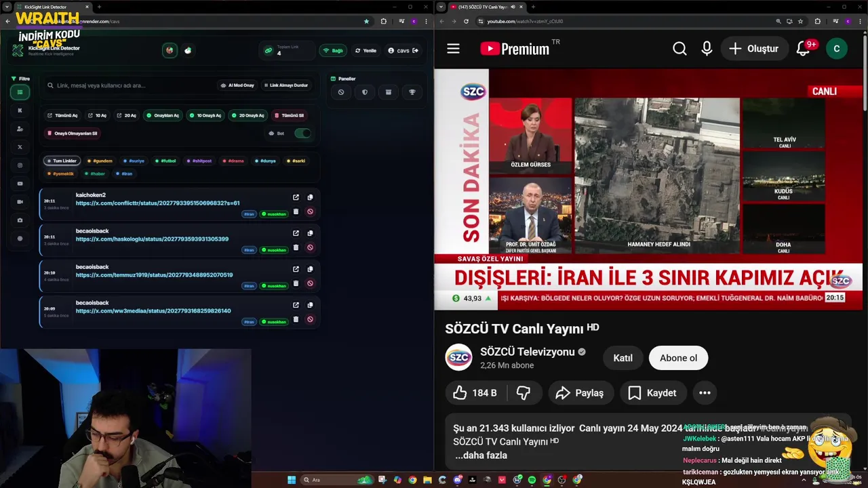This screenshot has width=868, height=488.
Task: Open the shield panel under Paneller
Action: (365, 92)
